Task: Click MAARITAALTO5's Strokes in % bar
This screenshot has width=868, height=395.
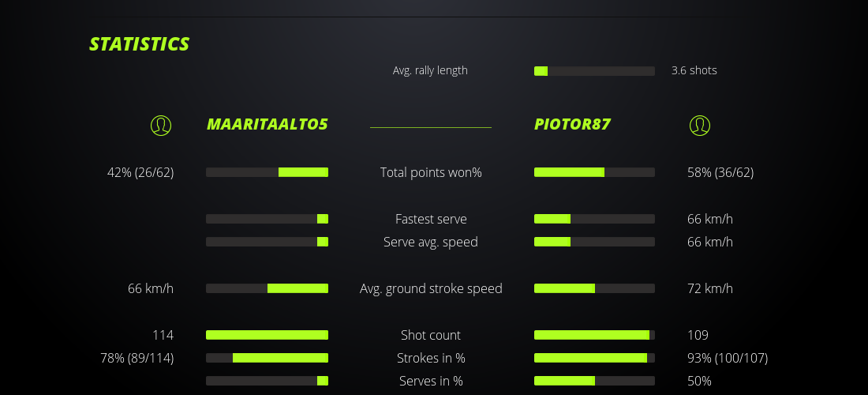Action: pyautogui.click(x=267, y=358)
